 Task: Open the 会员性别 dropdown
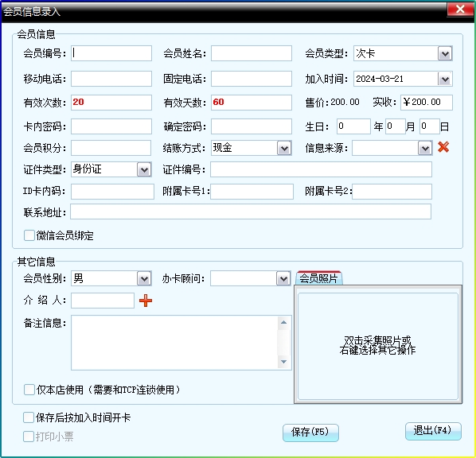[x=144, y=278]
